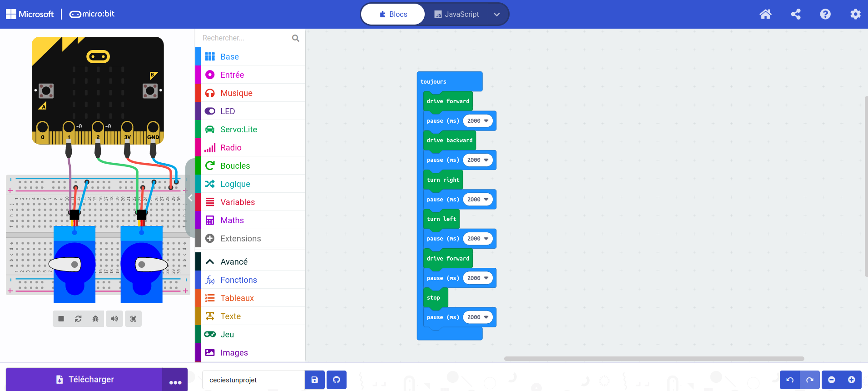Stop the simulator

coord(61,319)
